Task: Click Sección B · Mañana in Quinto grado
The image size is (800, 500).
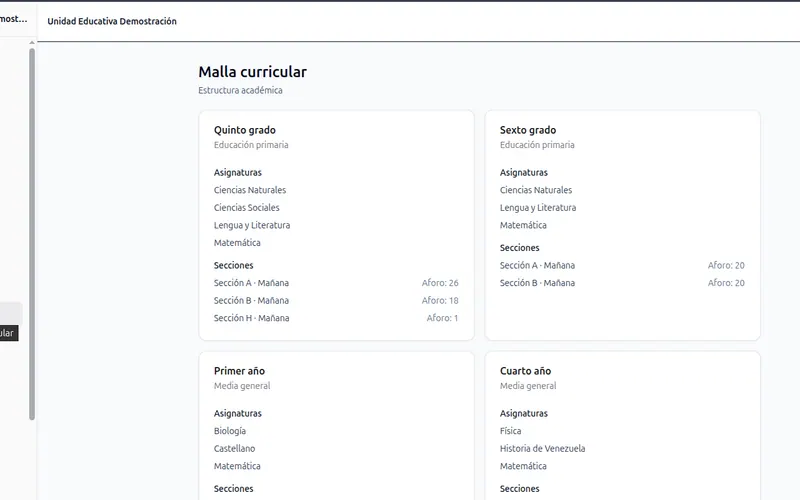Action: coord(252,301)
